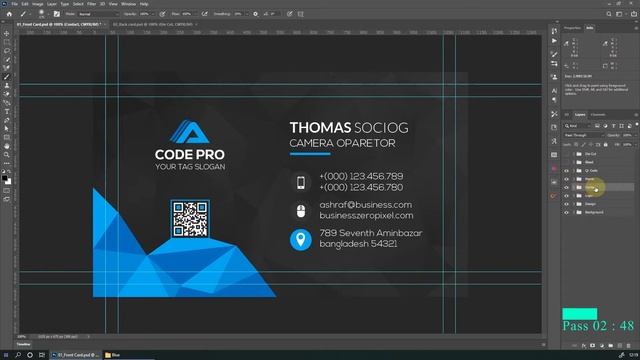Select the Rectangular Marquee tool
The height and width of the screenshot is (360, 640).
click(x=7, y=42)
